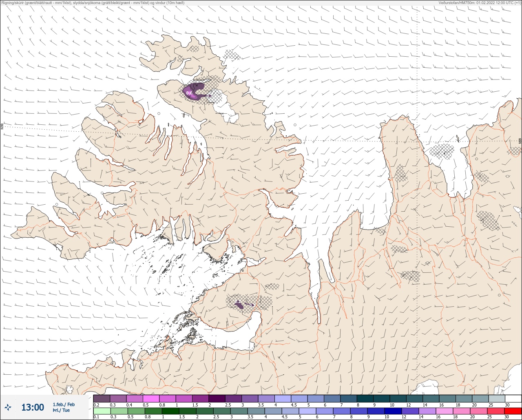Pick the bottom-row 2 green legend swatch
This screenshot has width=522, height=420.
click(x=205, y=411)
